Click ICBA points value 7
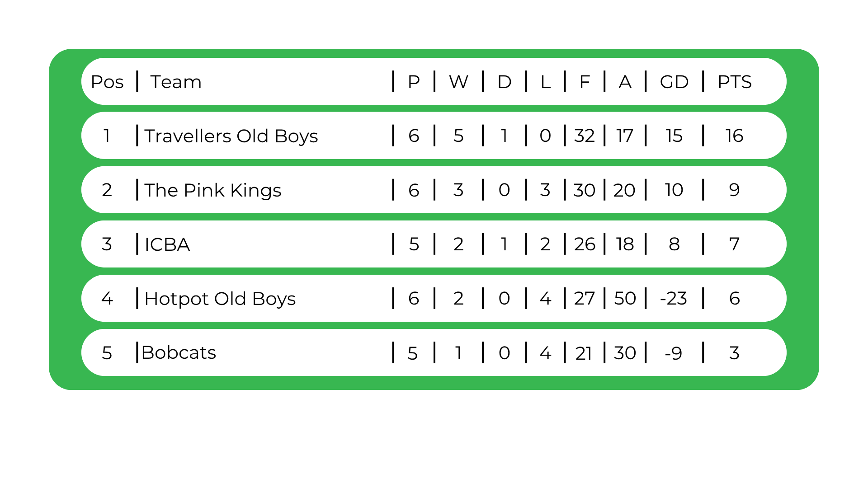This screenshot has height=488, width=868. click(734, 244)
